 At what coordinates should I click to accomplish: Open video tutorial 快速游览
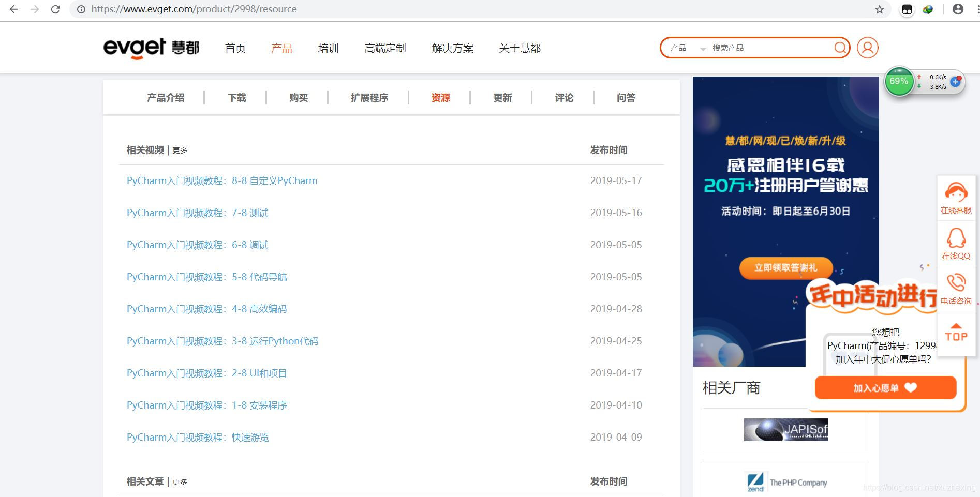click(x=198, y=437)
